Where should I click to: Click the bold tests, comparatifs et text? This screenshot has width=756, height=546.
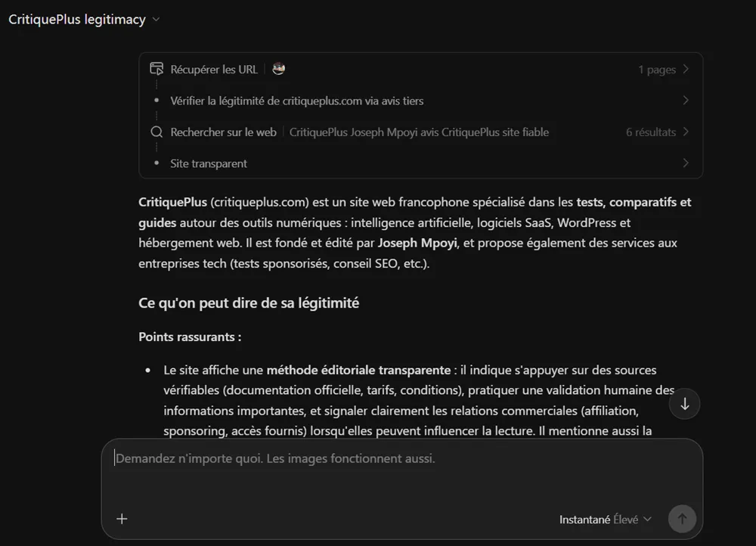click(634, 202)
